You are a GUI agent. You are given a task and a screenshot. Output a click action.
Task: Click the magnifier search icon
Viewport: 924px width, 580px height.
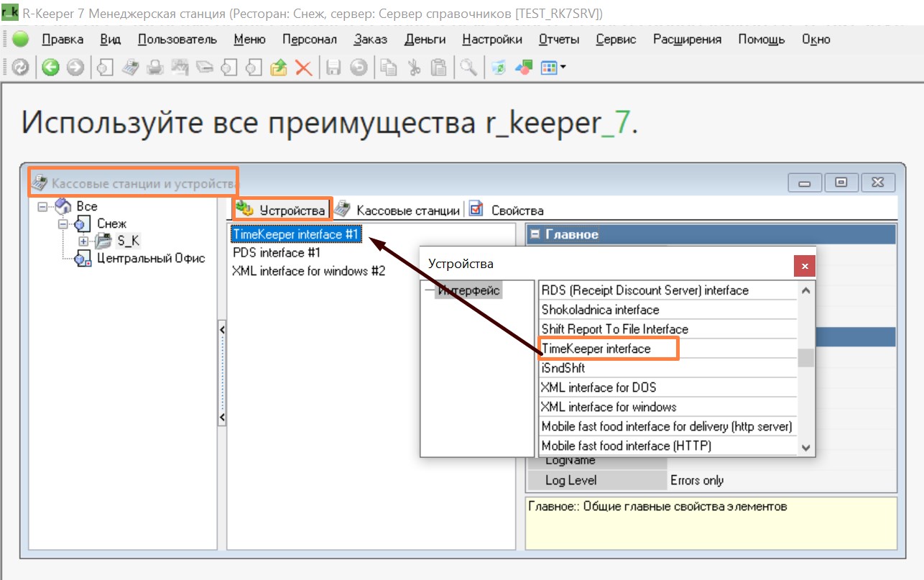pyautogui.click(x=468, y=68)
